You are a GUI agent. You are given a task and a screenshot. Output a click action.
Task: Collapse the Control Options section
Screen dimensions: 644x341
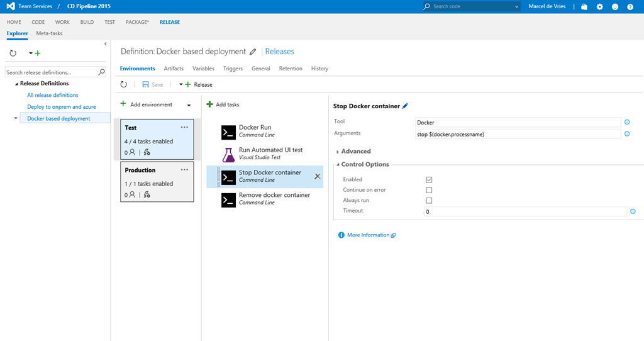(364, 165)
